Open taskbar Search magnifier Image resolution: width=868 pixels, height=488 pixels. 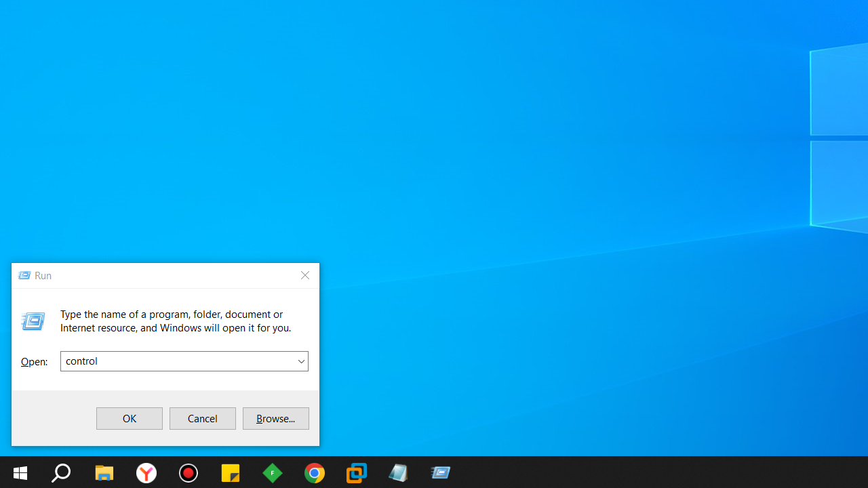pyautogui.click(x=61, y=472)
